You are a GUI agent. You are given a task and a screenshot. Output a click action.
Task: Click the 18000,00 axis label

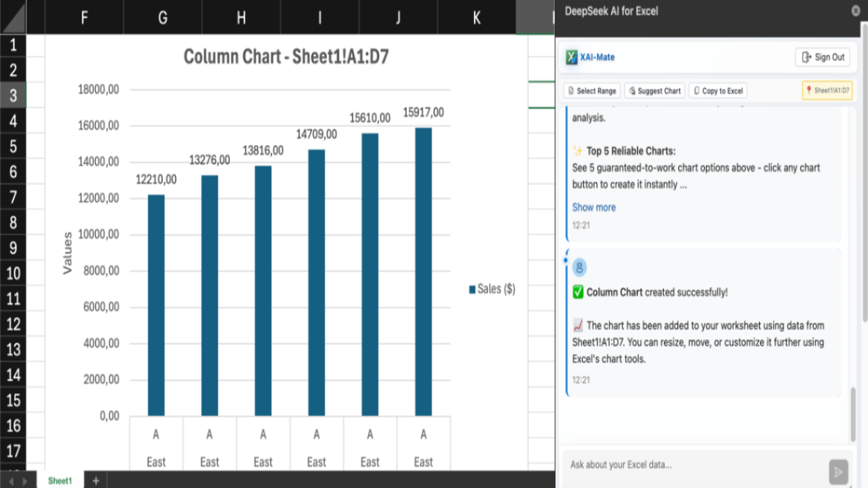(x=99, y=89)
